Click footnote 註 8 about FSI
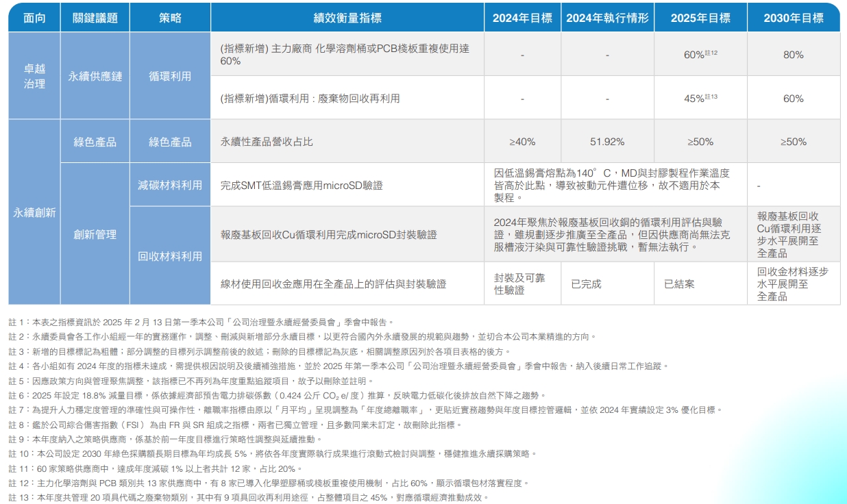 (236, 425)
